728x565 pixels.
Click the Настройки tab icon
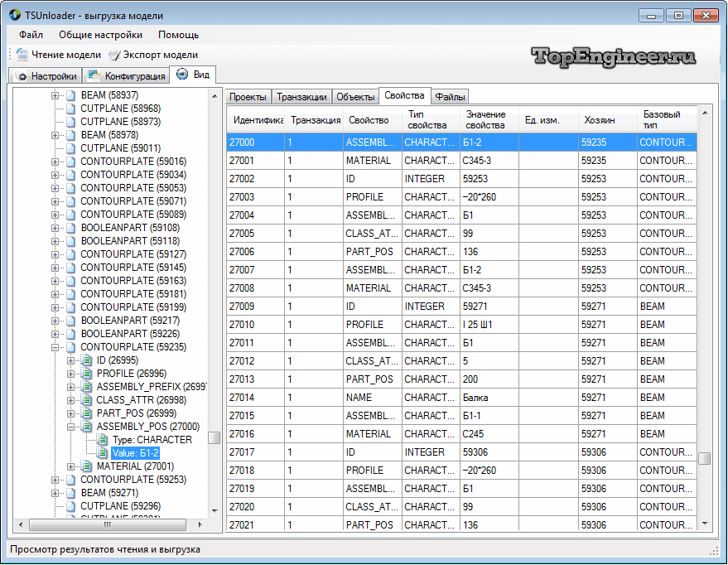[22, 76]
